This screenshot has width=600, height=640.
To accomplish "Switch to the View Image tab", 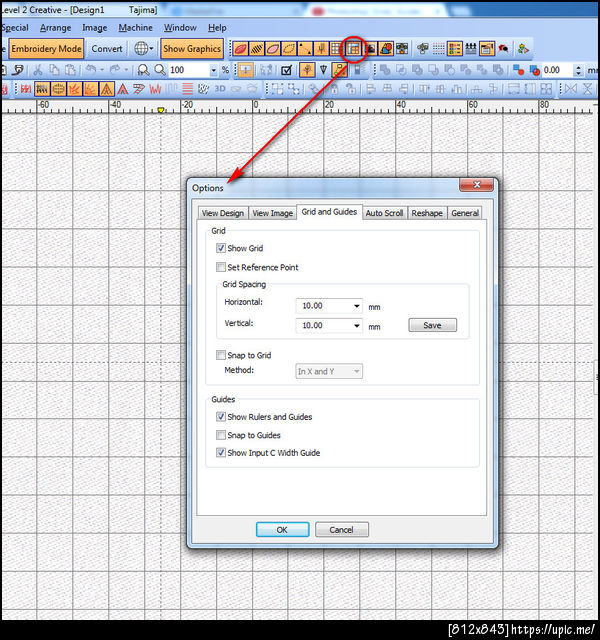I will coord(272,213).
